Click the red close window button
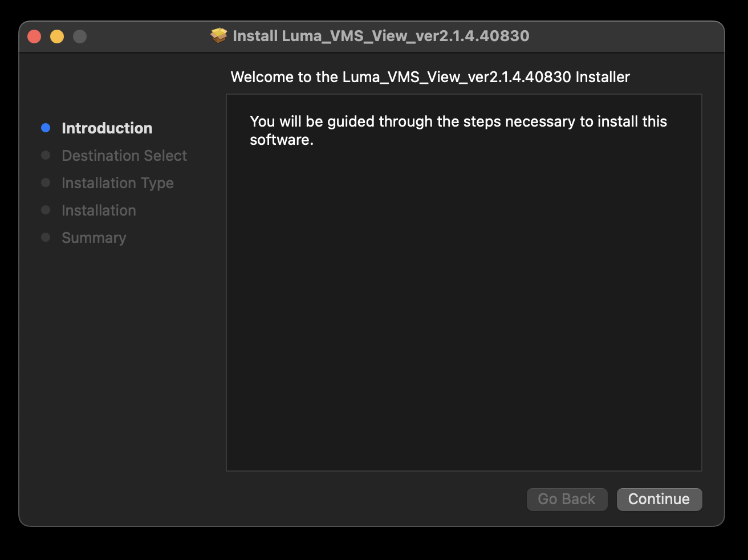The width and height of the screenshot is (748, 560). point(34,36)
